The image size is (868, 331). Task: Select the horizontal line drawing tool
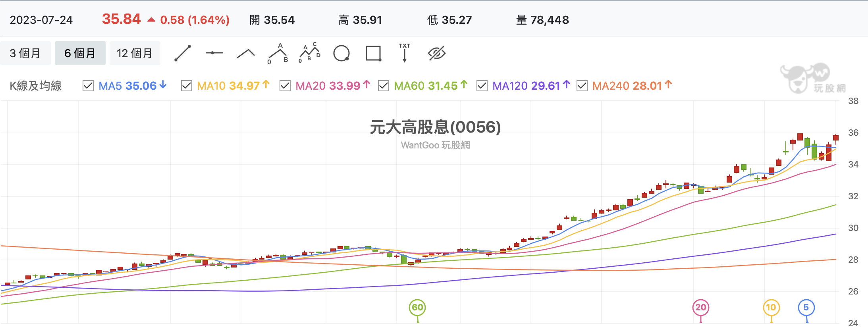coord(214,53)
